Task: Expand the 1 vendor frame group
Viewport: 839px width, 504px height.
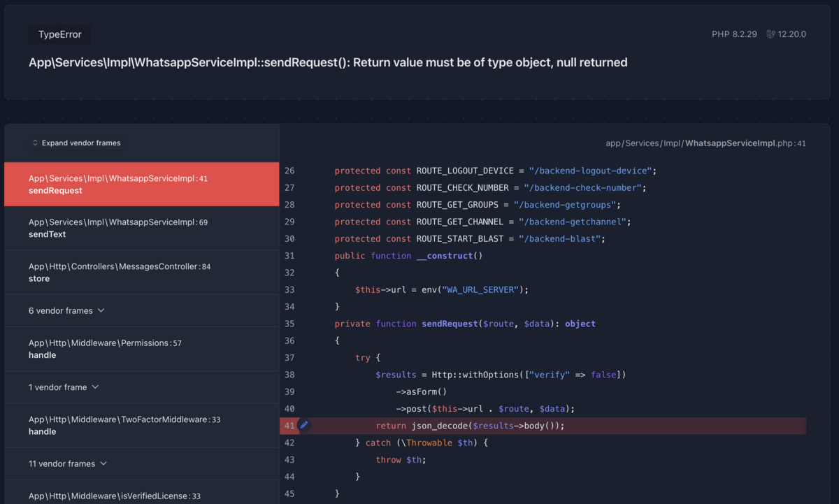Action: click(x=64, y=387)
